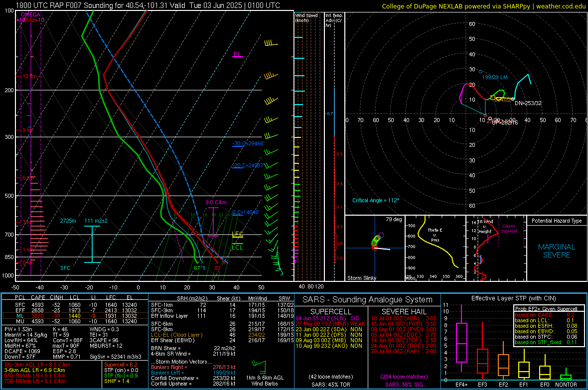Click the Corfidi Downshear = 253/32 kt row

click(x=193, y=379)
